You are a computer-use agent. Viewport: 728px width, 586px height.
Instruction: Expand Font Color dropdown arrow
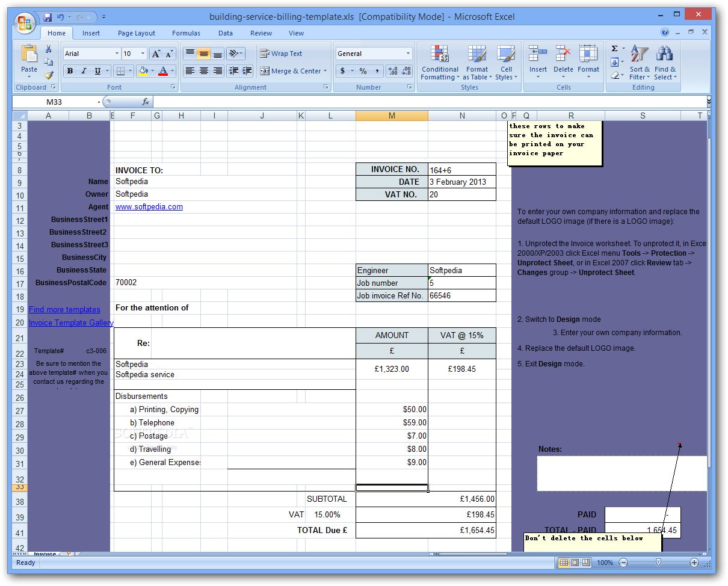172,71
